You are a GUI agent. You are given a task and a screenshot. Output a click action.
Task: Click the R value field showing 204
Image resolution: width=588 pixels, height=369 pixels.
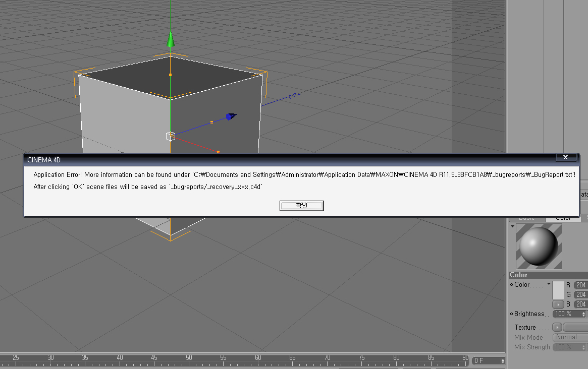click(x=581, y=285)
